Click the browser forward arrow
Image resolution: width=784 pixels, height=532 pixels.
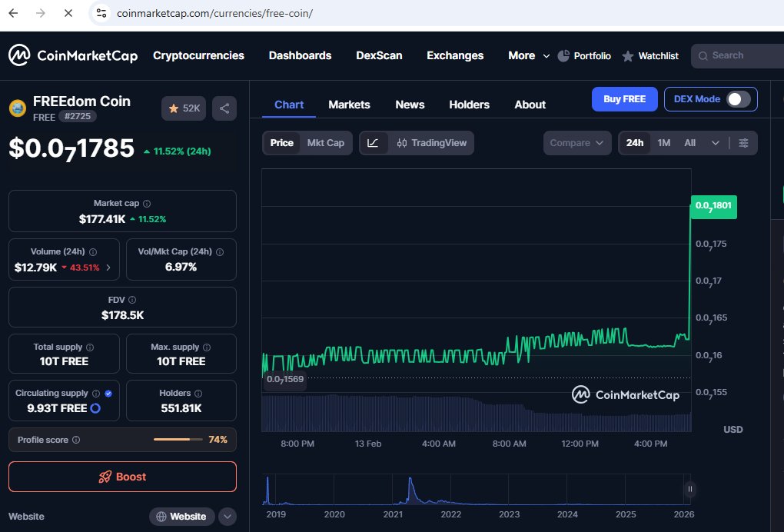click(41, 13)
